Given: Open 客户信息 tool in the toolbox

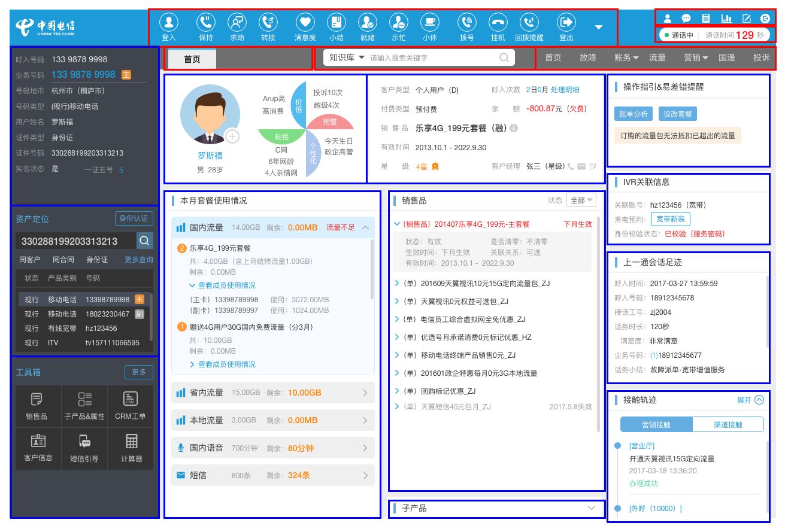Looking at the screenshot, I should point(37,448).
